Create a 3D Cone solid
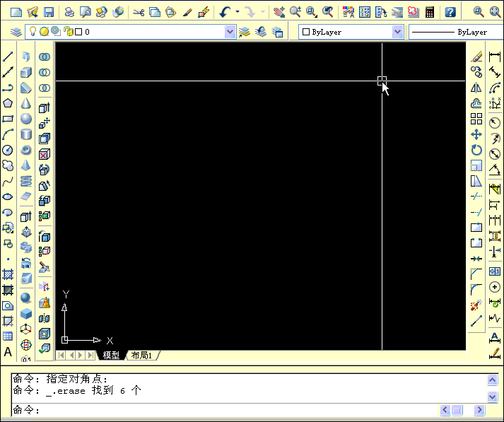 26,103
